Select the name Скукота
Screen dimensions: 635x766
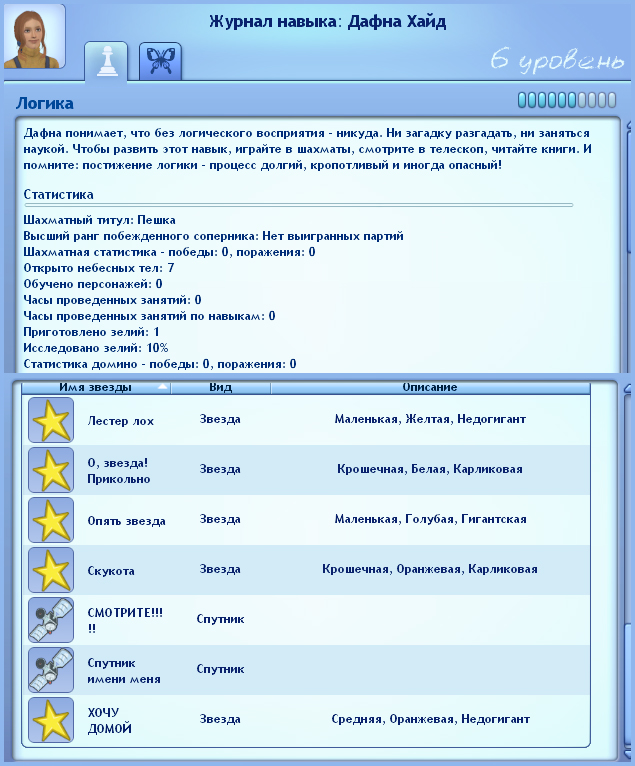(111, 571)
